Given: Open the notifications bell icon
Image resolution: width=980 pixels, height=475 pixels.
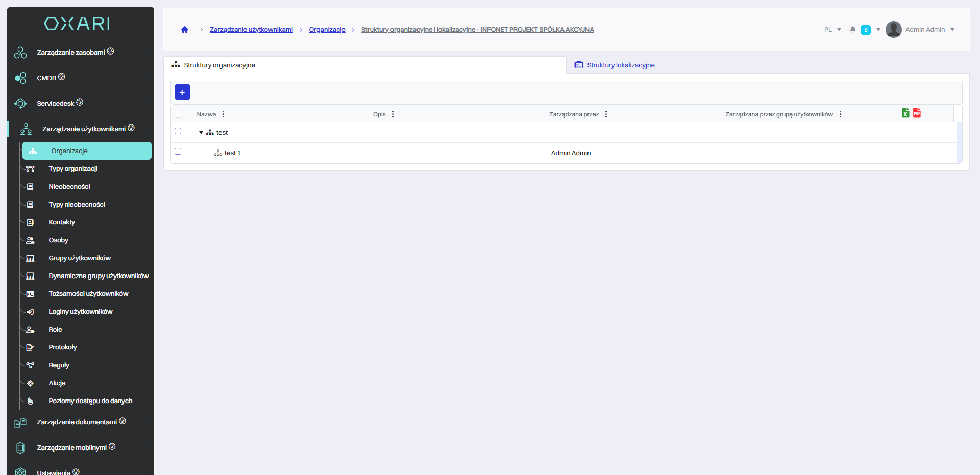Looking at the screenshot, I should [x=852, y=30].
